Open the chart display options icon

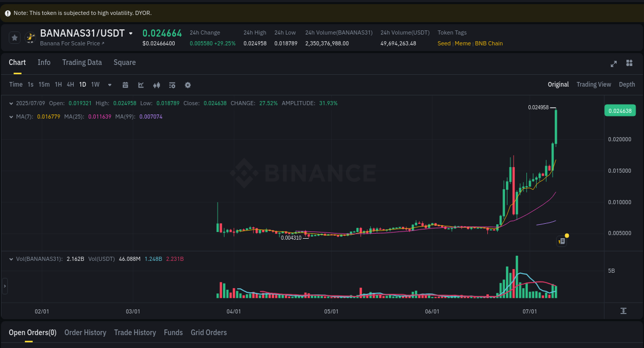(172, 85)
